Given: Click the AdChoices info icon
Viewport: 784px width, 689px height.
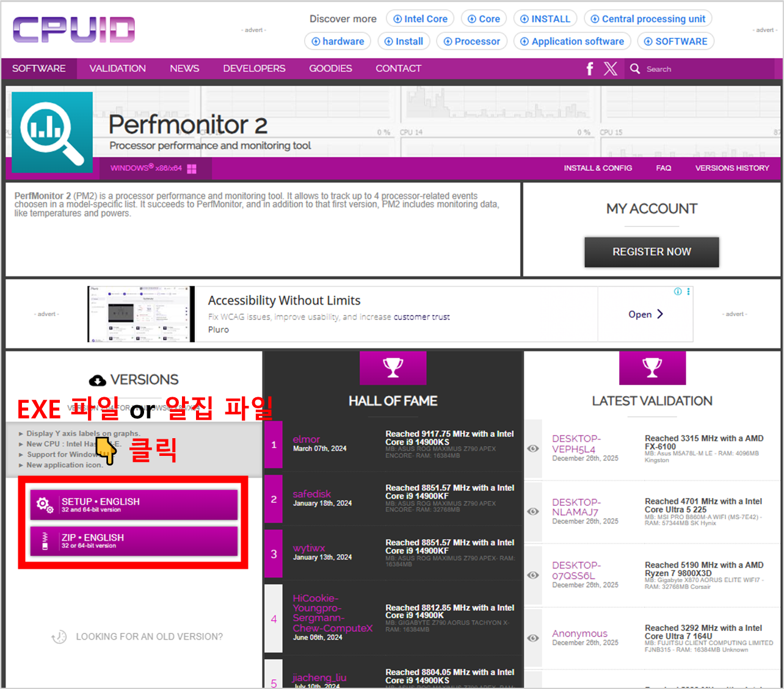Looking at the screenshot, I should coord(678,292).
